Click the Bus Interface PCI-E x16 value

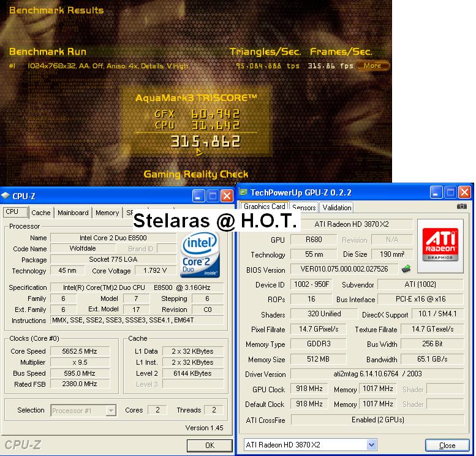(x=420, y=299)
